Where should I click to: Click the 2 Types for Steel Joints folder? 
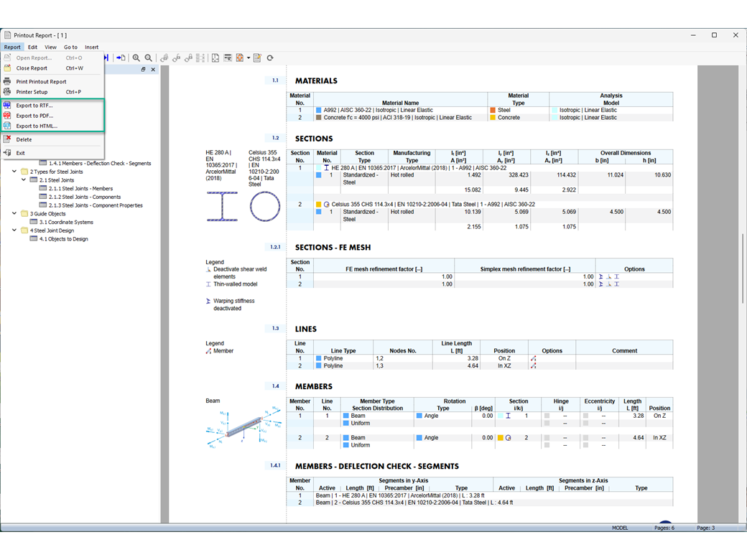24,172
